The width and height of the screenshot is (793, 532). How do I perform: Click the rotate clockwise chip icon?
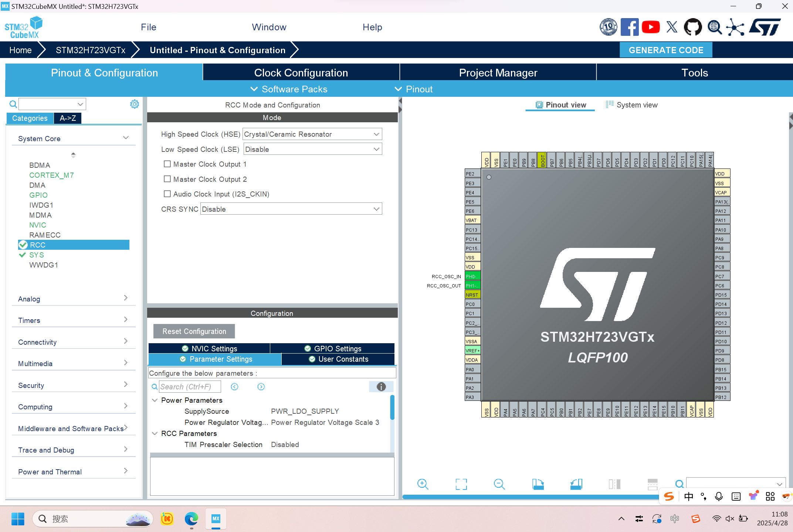538,484
